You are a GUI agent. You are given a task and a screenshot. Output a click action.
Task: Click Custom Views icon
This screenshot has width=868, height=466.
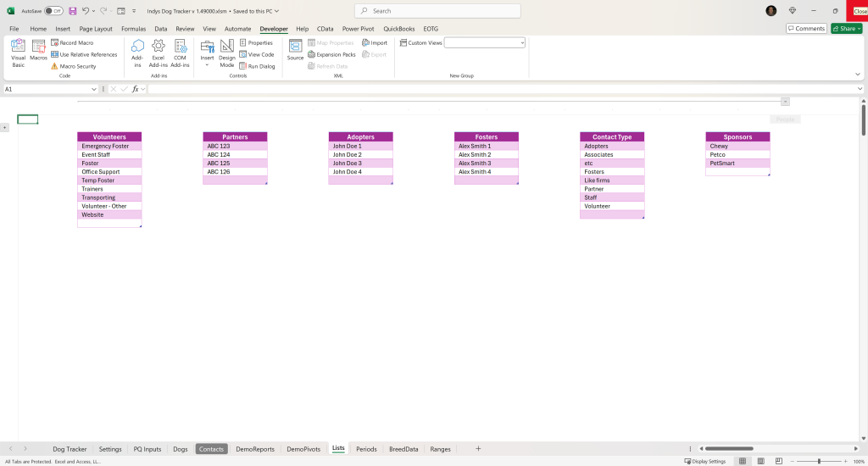tap(403, 42)
